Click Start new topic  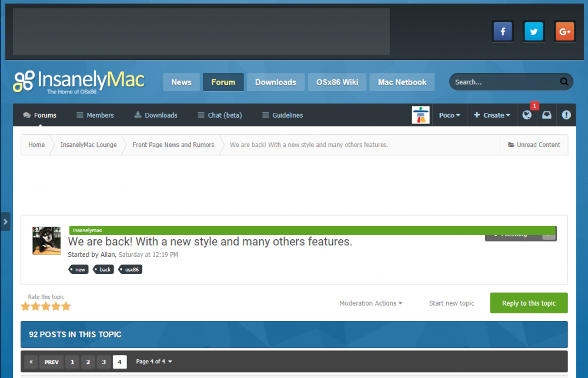(452, 303)
